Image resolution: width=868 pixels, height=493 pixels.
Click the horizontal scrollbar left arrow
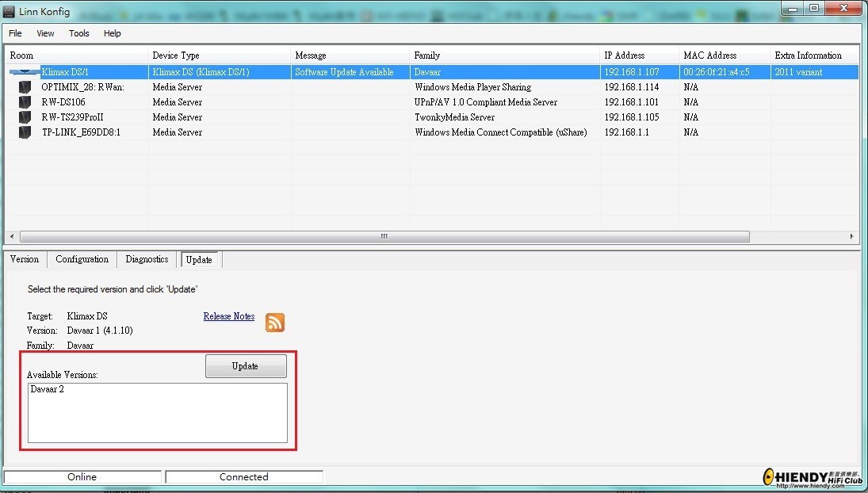[12, 236]
